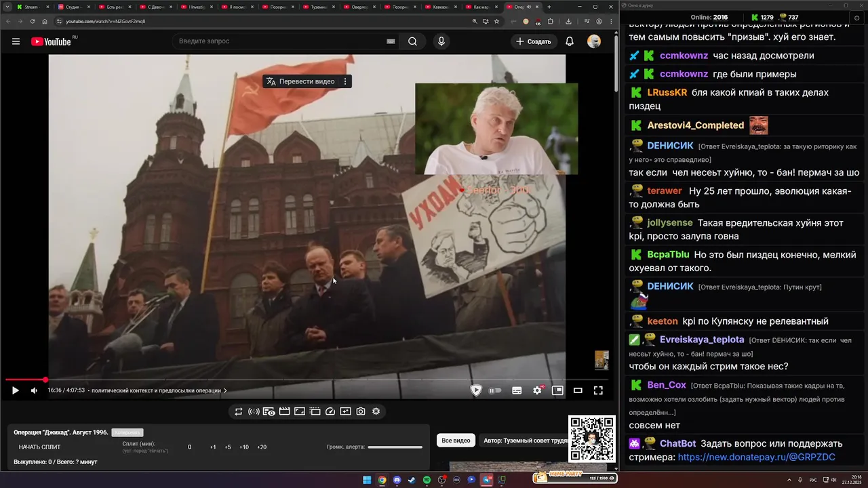The image size is (868, 488).
Task: Switch to theater mode
Action: pos(578,390)
